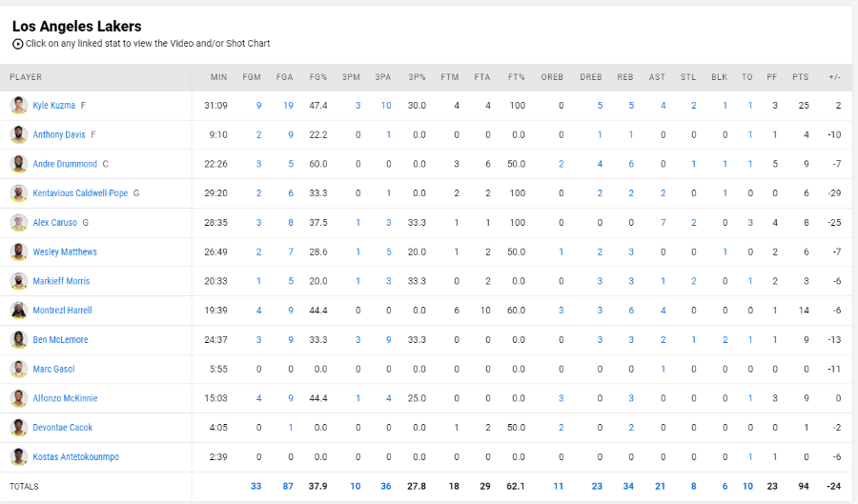View team total 21 assists
Viewport: 858px width, 504px height.
[660, 486]
